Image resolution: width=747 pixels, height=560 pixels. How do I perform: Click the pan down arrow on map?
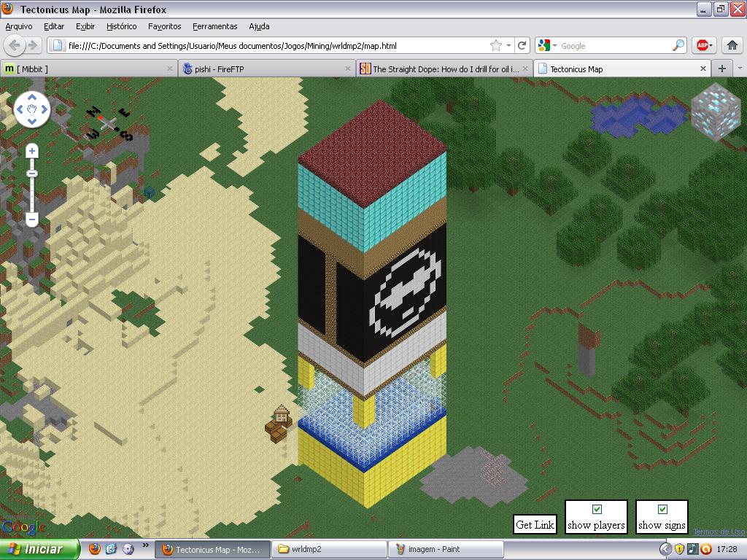[x=32, y=122]
